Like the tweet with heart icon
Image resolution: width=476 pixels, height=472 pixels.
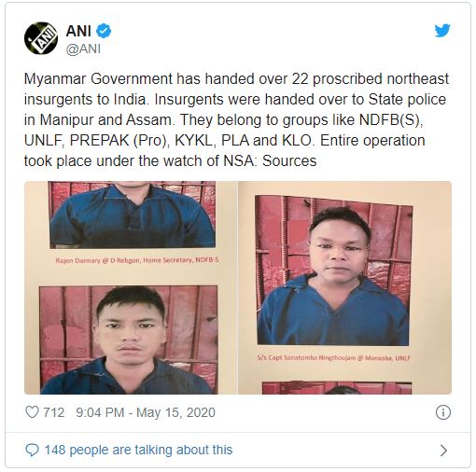pyautogui.click(x=32, y=412)
